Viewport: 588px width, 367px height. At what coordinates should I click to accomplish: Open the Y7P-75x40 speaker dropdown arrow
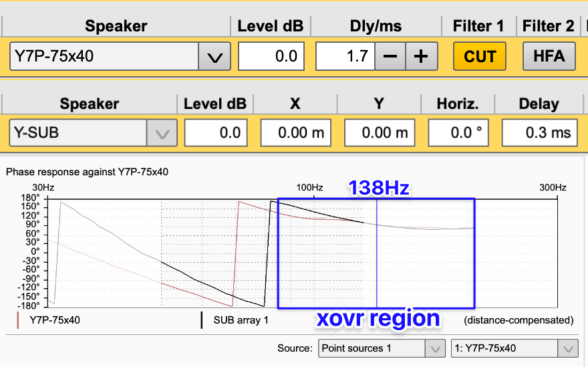click(214, 56)
